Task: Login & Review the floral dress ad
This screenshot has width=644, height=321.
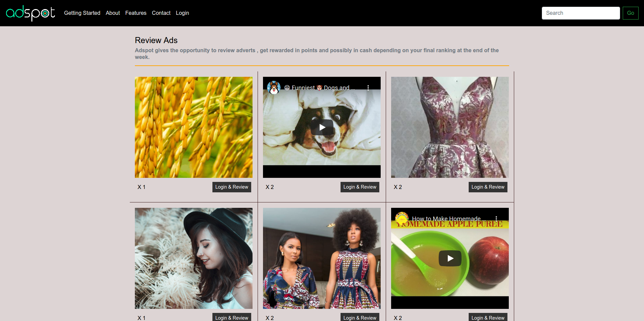Action: [488, 187]
